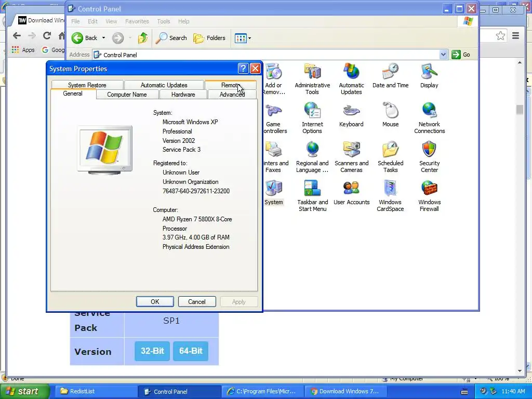Open Scheduled Tasks icon

(390, 157)
